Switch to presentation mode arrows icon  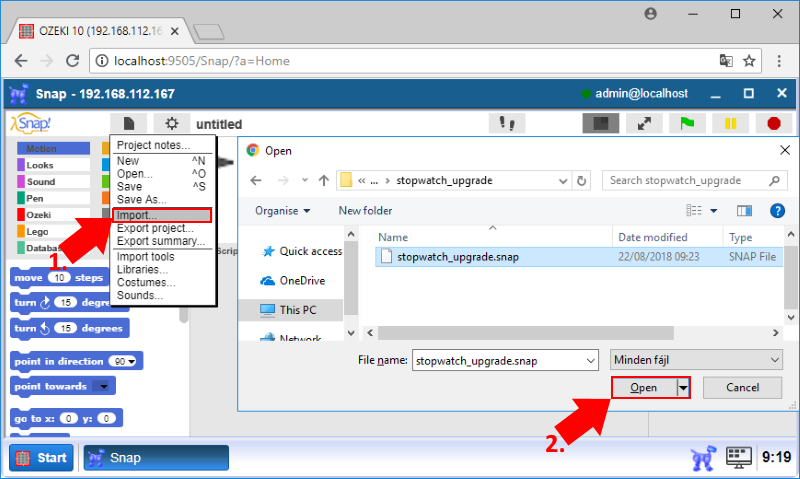644,123
